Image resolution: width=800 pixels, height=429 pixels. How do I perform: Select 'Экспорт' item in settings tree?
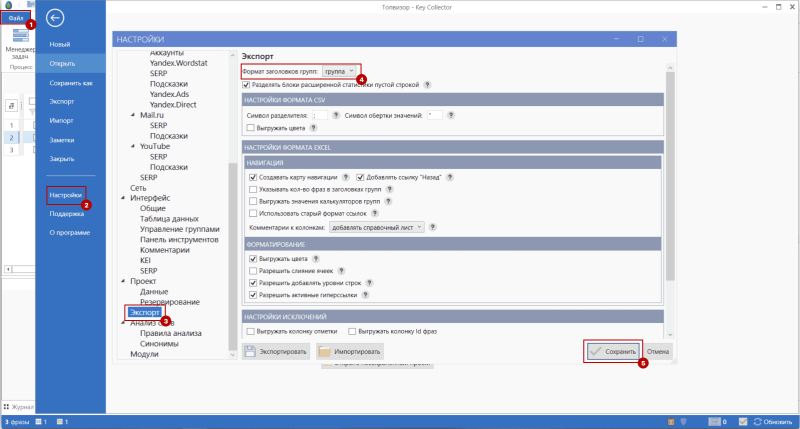coord(144,312)
